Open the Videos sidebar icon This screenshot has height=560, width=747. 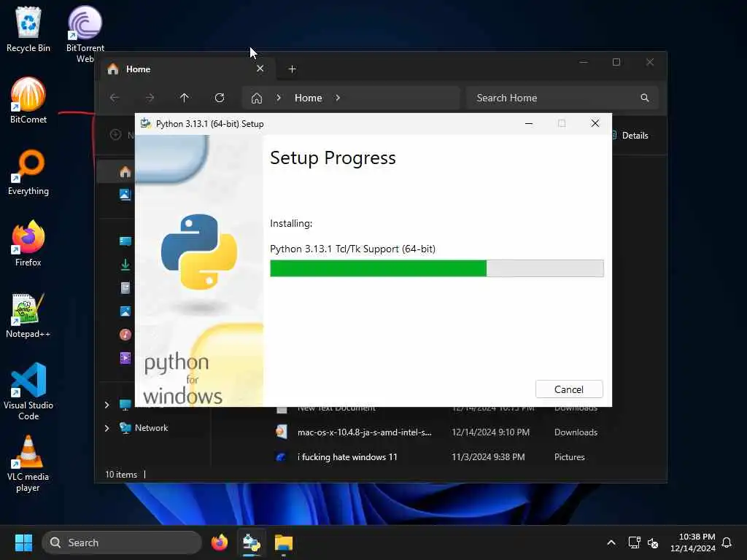[125, 357]
